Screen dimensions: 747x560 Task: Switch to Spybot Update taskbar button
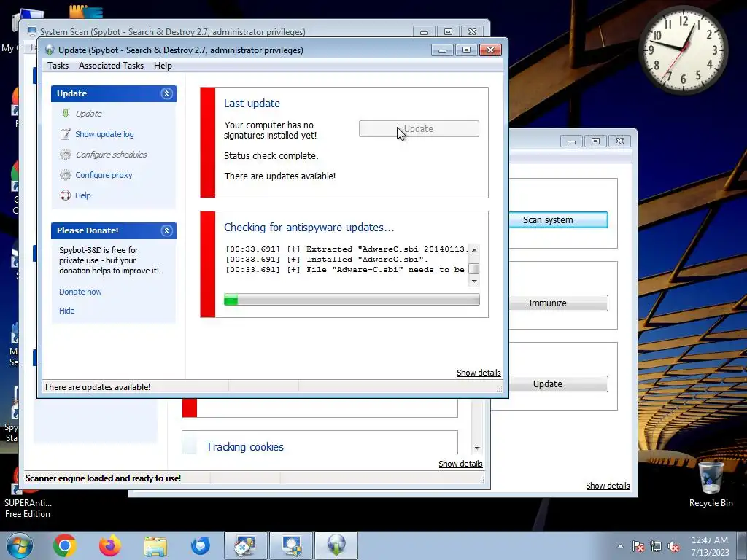336,545
